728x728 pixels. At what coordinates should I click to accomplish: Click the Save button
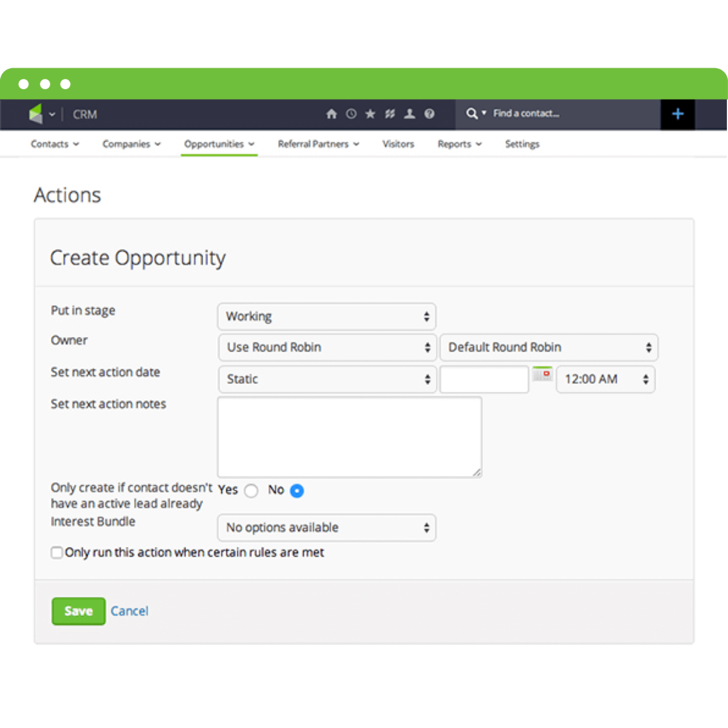pos(78,611)
